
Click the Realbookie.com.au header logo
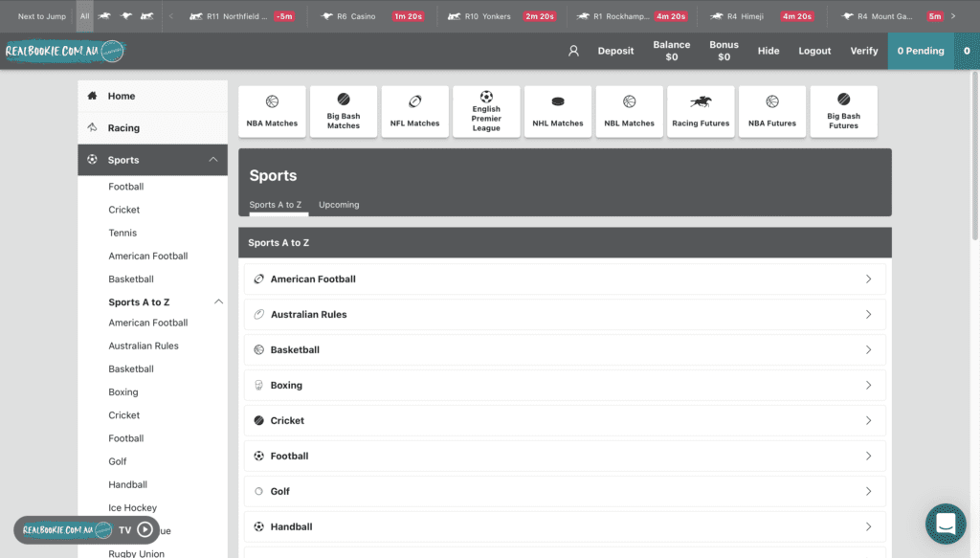[65, 51]
